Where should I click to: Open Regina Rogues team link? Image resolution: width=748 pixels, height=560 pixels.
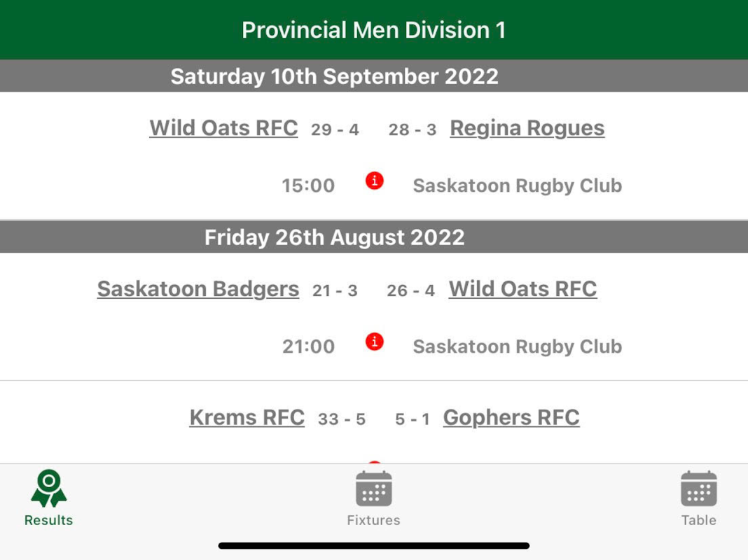tap(527, 128)
